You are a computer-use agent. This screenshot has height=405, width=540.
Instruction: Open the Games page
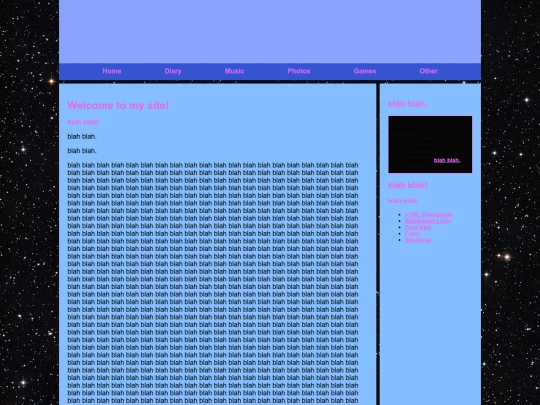click(365, 71)
